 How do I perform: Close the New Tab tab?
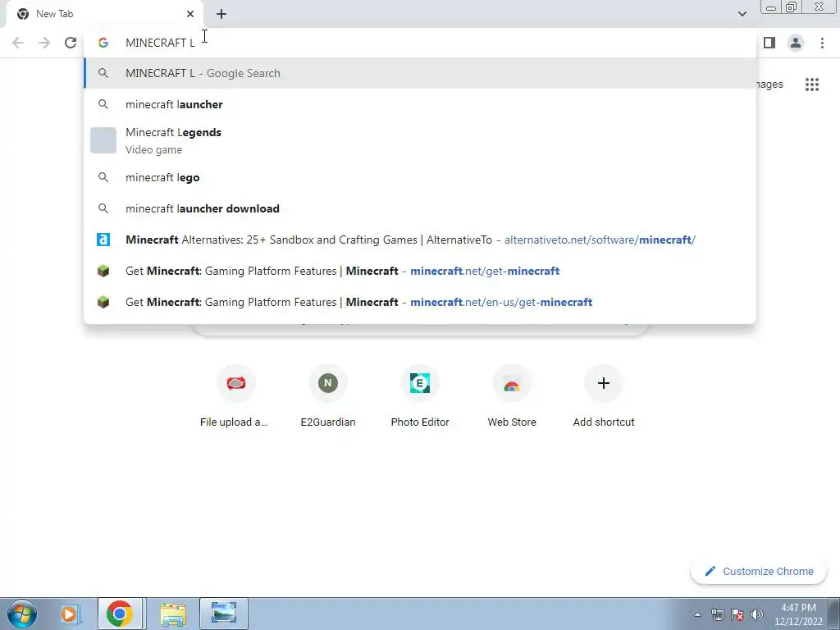[190, 14]
